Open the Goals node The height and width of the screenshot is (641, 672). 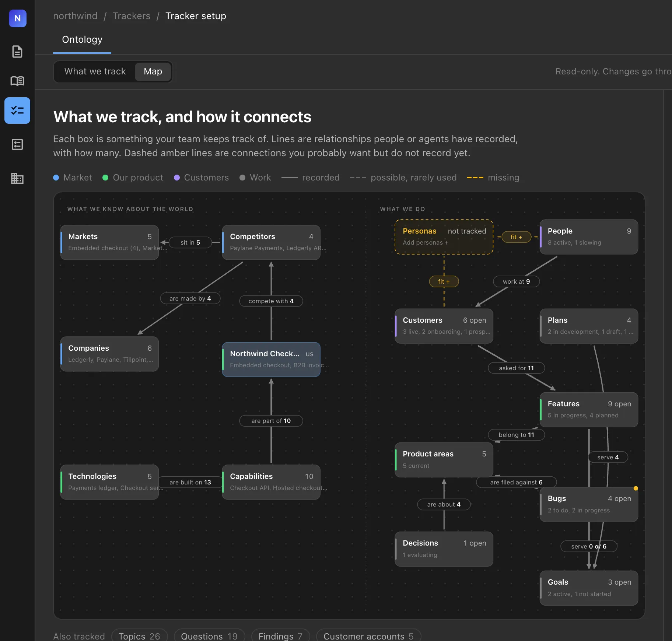point(589,588)
